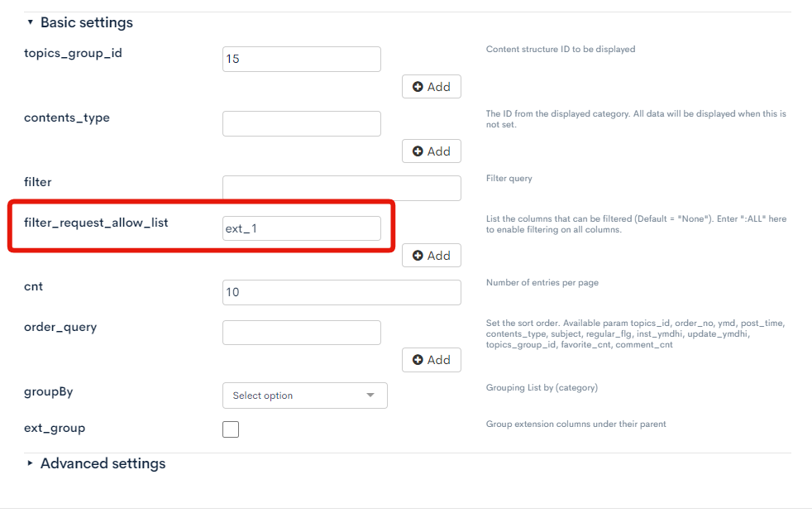Select the filter_request_allow_list input containing ext_1

click(x=302, y=228)
